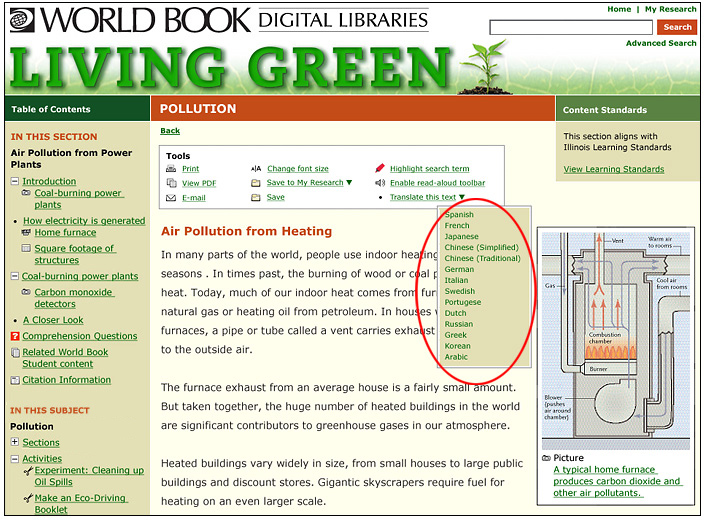710x526 pixels.
Task: Open Carbon monoxide detectors link
Action: click(74, 298)
